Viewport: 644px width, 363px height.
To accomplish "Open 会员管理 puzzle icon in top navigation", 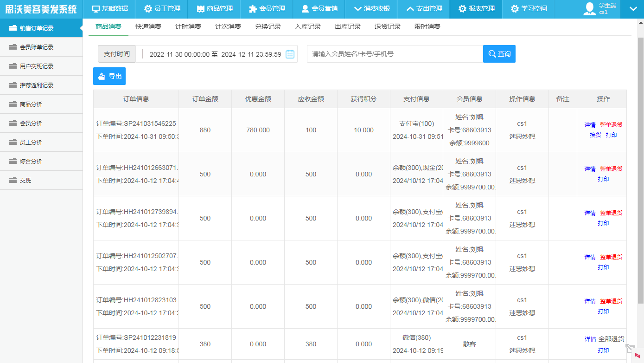I will coord(252,9).
